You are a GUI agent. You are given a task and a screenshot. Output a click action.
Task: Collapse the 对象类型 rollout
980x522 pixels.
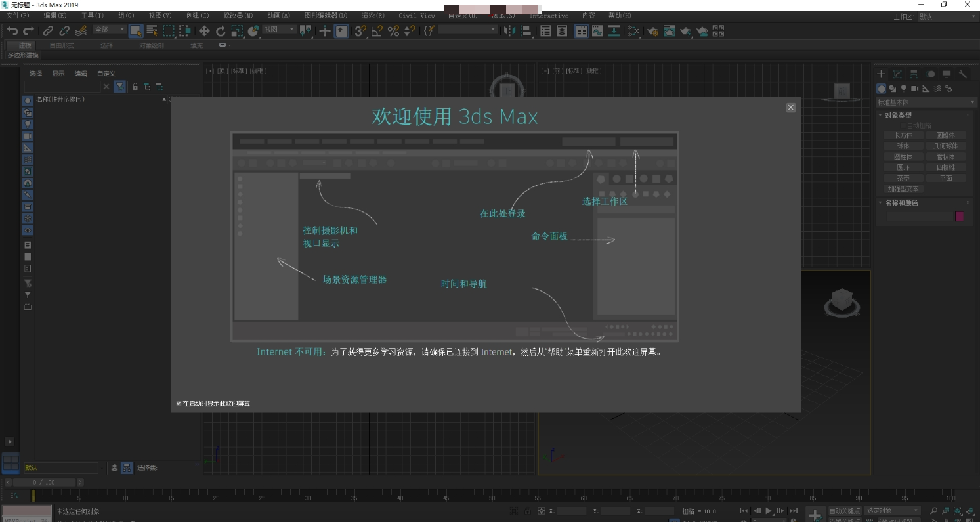898,115
